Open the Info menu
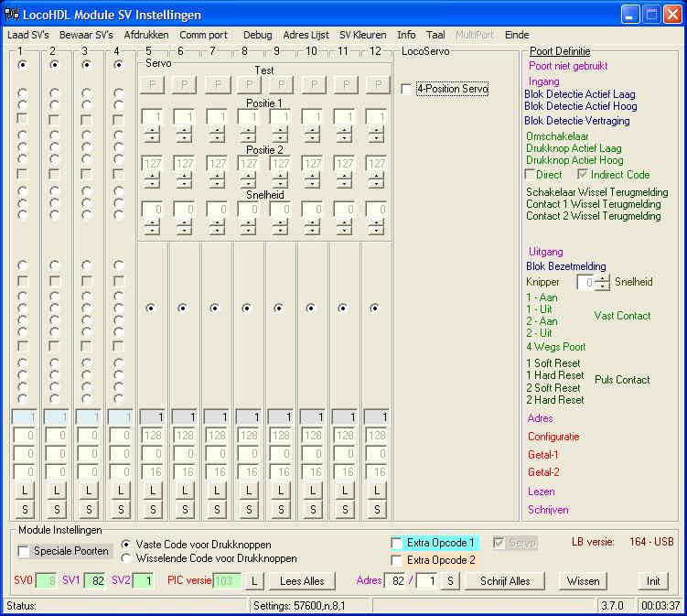This screenshot has height=616, width=687. tap(406, 35)
